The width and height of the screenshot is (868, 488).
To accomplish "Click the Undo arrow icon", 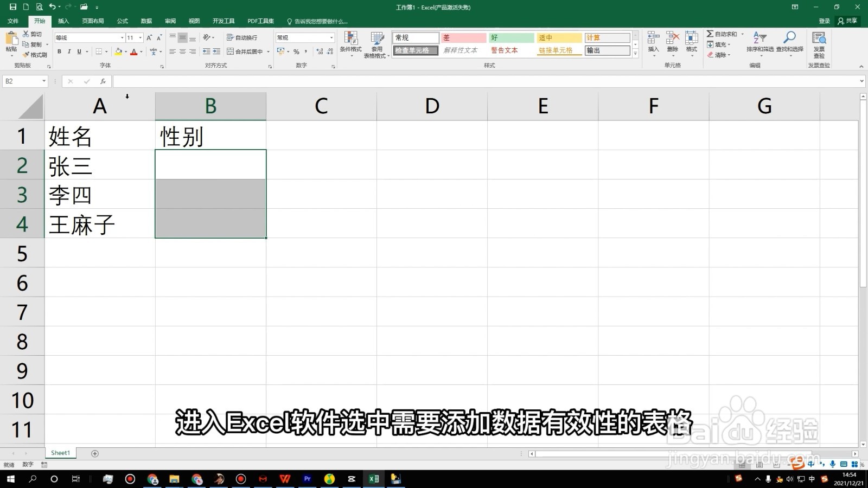I will click(52, 7).
